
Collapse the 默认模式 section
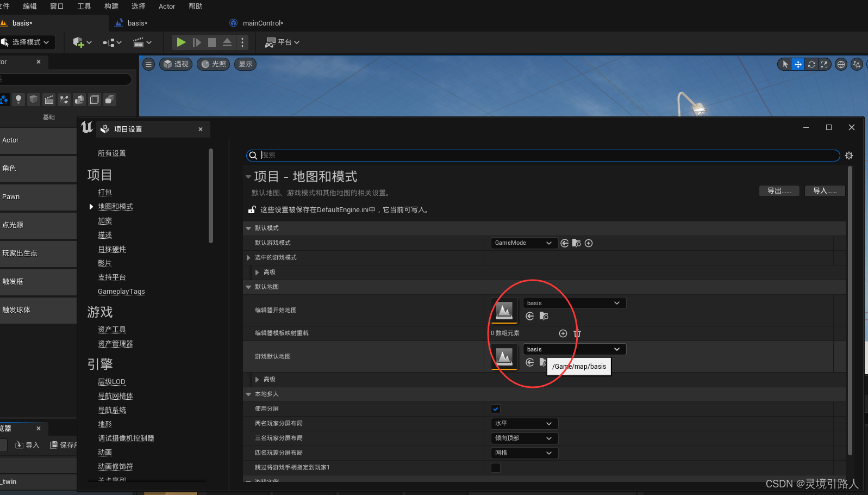coord(248,228)
